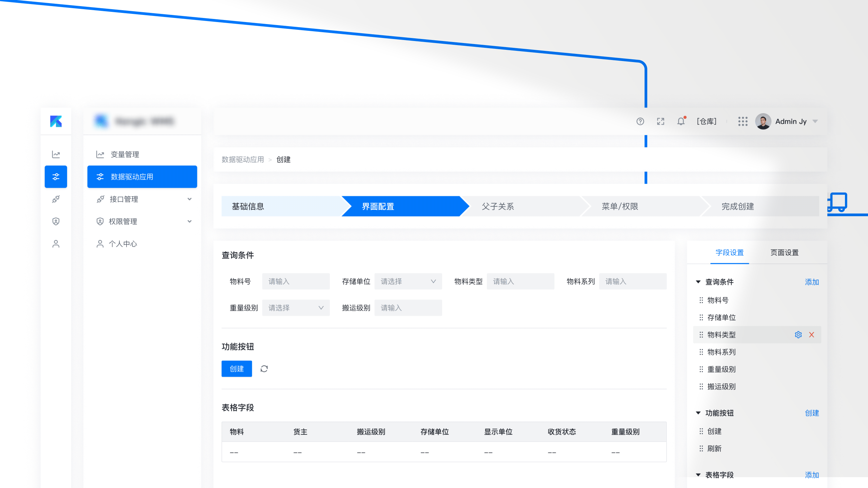Click the interface plug icon in the left sidebar
Screen dimensions: 868x488
click(56, 199)
